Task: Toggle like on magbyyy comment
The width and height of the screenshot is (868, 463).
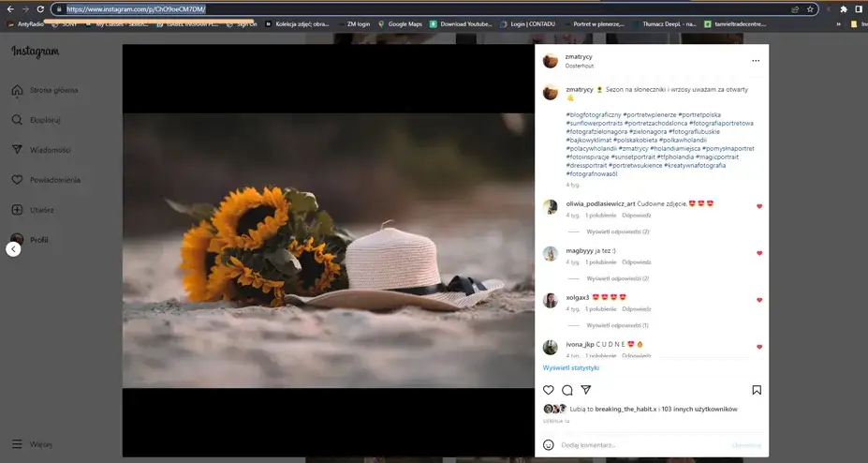Action: [x=759, y=253]
